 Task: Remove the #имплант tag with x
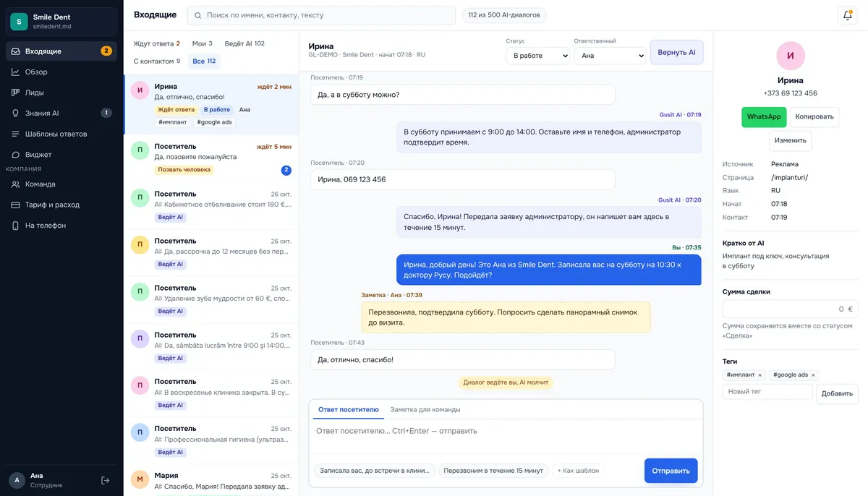click(x=759, y=375)
